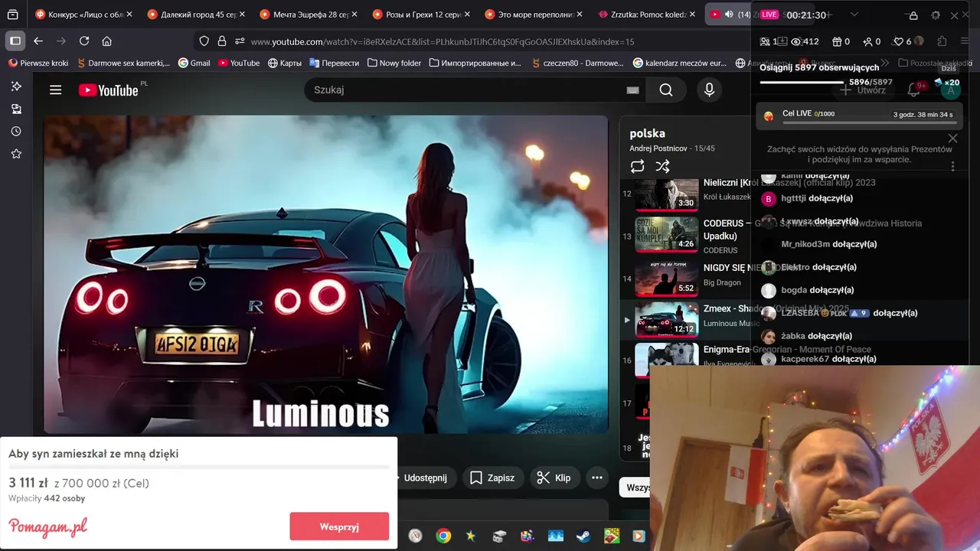
Task: Open synced tabs icon in browser sidebar
Action: pos(16,109)
